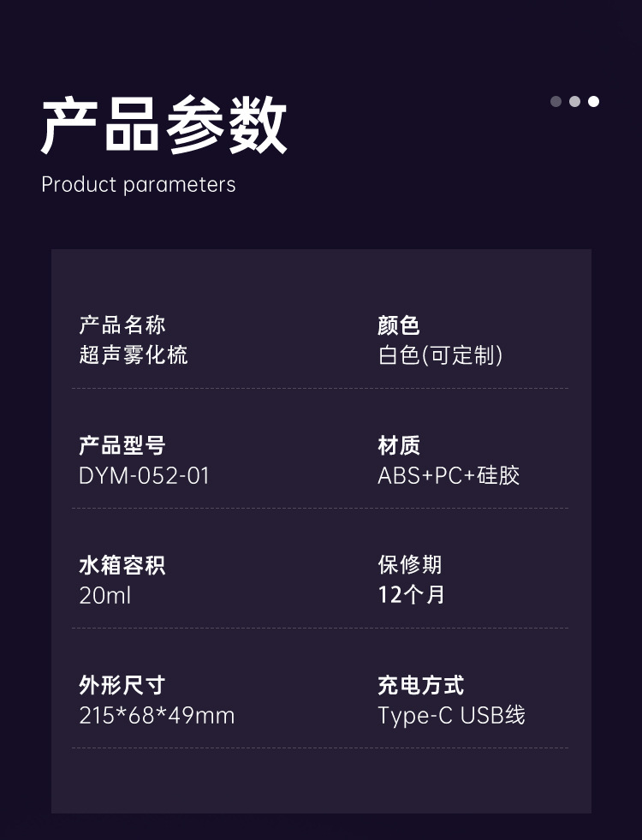Image resolution: width=642 pixels, height=840 pixels.
Task: Click the 20ml capacity value
Action: coord(105,595)
